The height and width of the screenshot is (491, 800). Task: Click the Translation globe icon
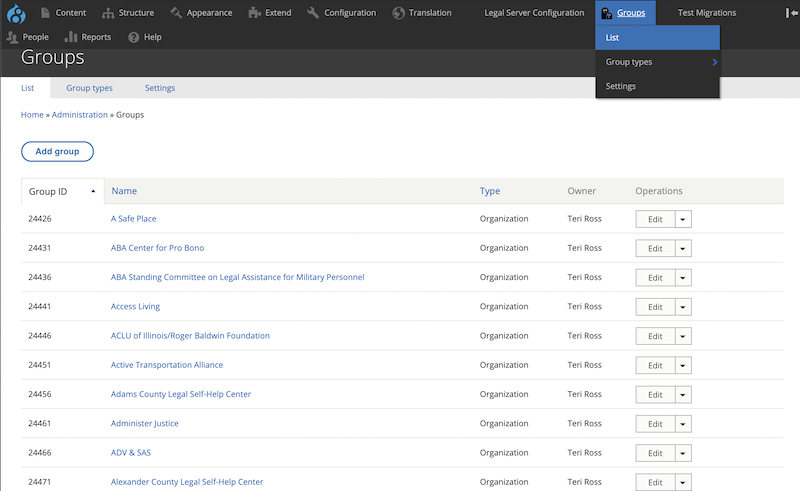click(x=398, y=13)
